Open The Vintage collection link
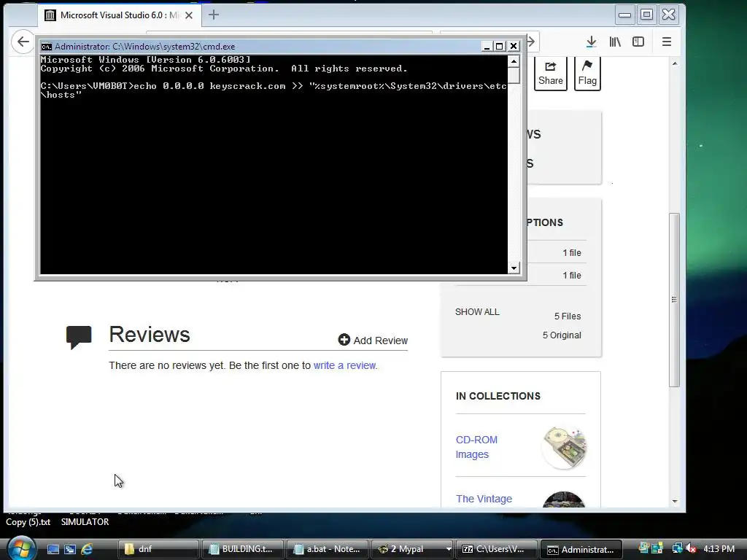This screenshot has width=747, height=560. coord(484,499)
